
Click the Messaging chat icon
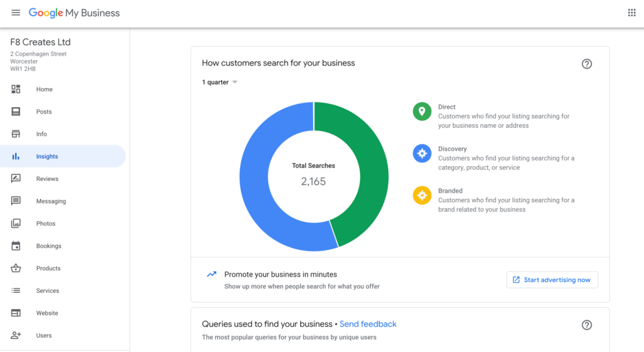click(16, 201)
